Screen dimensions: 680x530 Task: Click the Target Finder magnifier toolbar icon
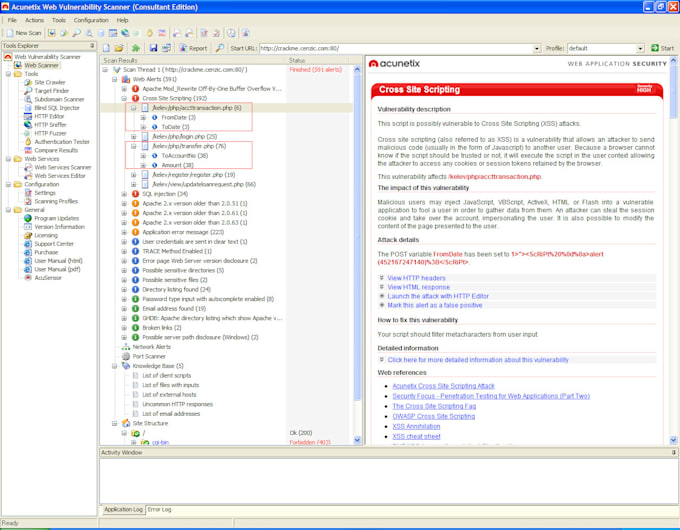point(76,33)
